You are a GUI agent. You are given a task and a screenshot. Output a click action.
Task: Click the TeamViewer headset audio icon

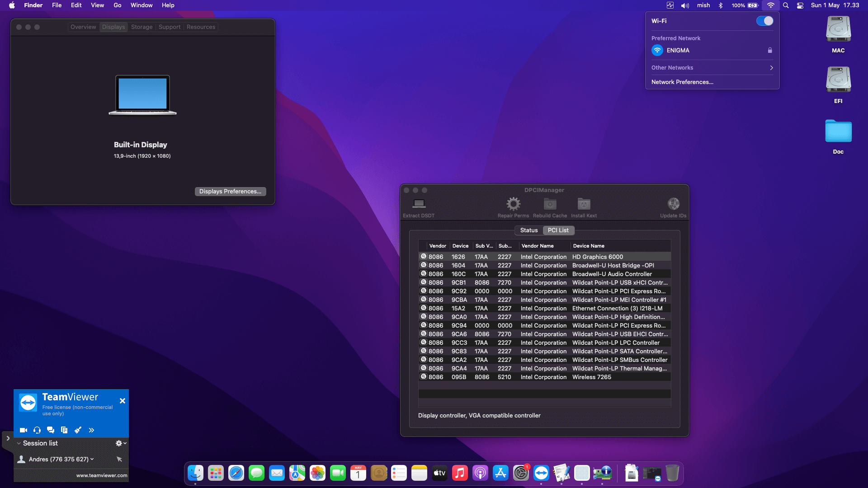pyautogui.click(x=37, y=430)
